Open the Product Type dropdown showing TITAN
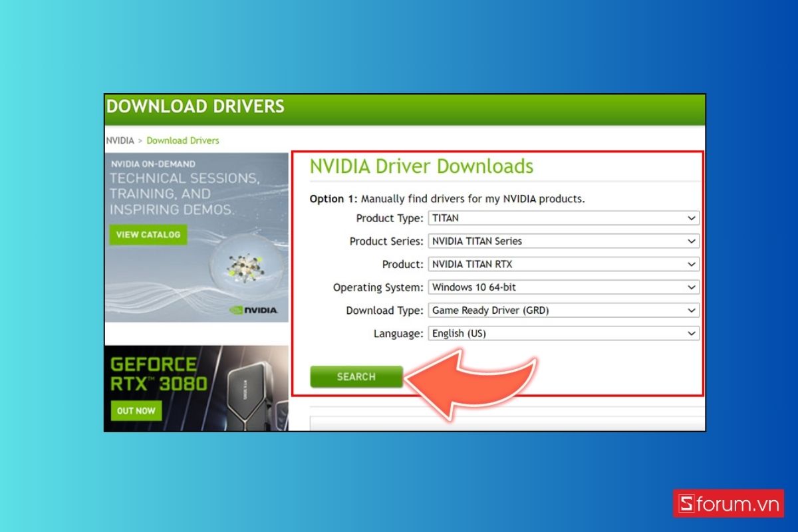This screenshot has width=798, height=532. tap(563, 218)
